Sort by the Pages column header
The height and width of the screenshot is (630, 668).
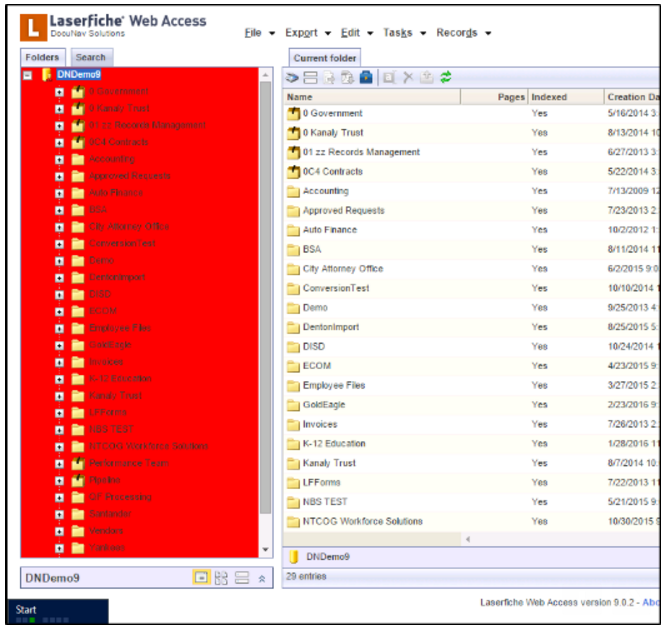(494, 97)
